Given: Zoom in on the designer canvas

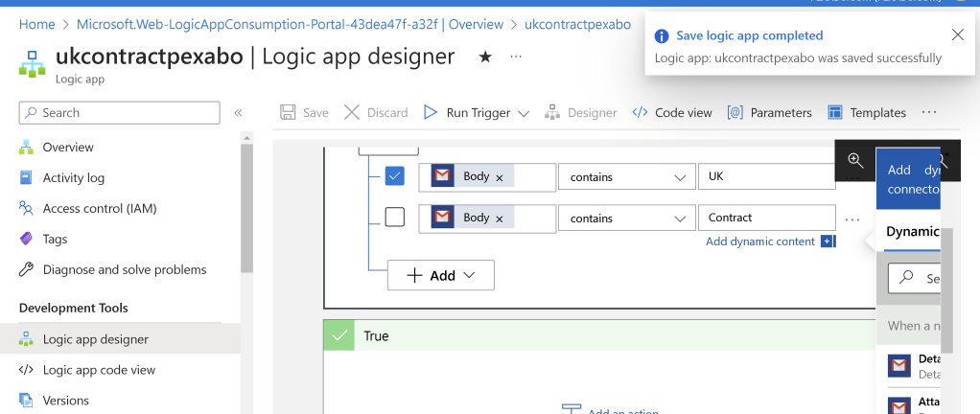Looking at the screenshot, I should 855,160.
